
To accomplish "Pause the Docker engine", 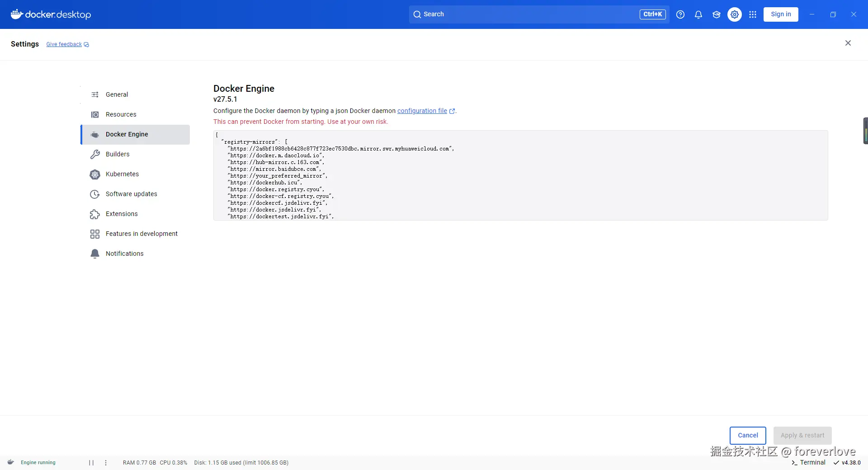I will tap(91, 462).
